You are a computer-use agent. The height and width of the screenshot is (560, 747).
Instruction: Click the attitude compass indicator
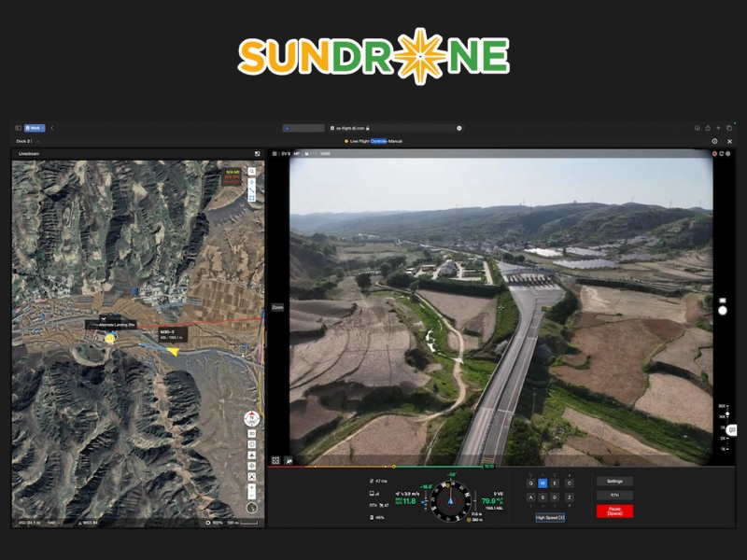[450, 501]
